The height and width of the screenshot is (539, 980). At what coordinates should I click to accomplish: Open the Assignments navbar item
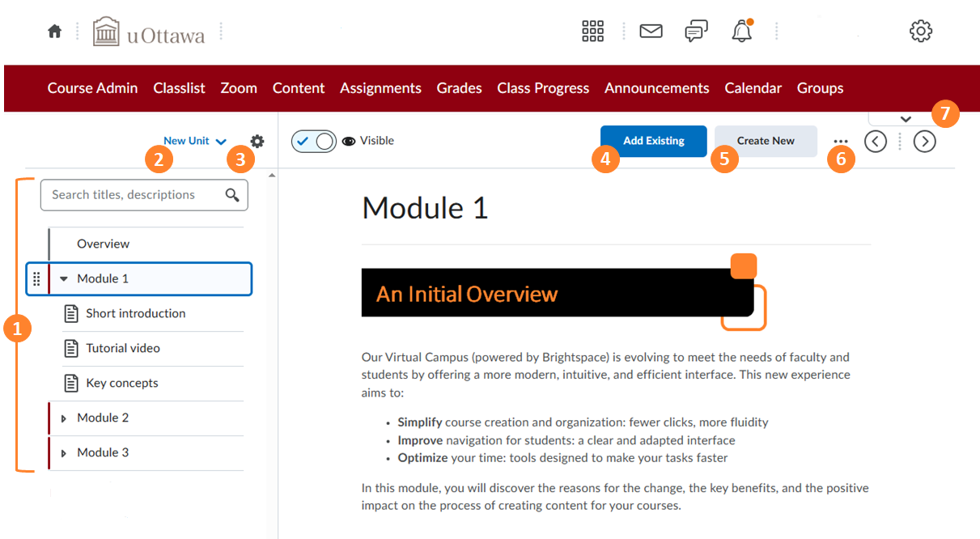coord(380,88)
